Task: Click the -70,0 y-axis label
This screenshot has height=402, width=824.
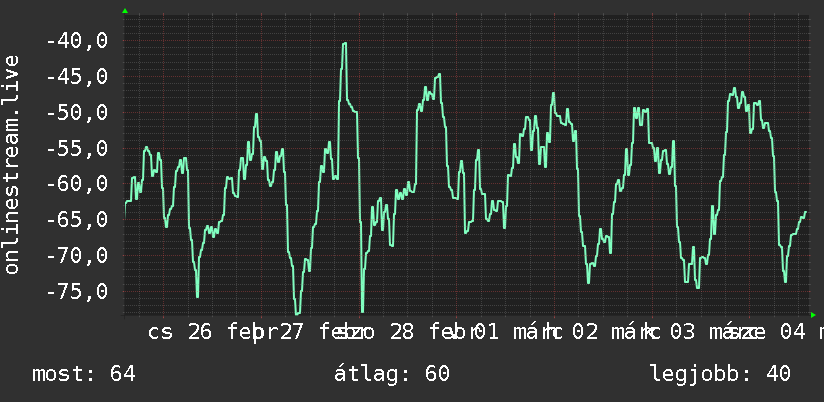Action: pos(77,256)
